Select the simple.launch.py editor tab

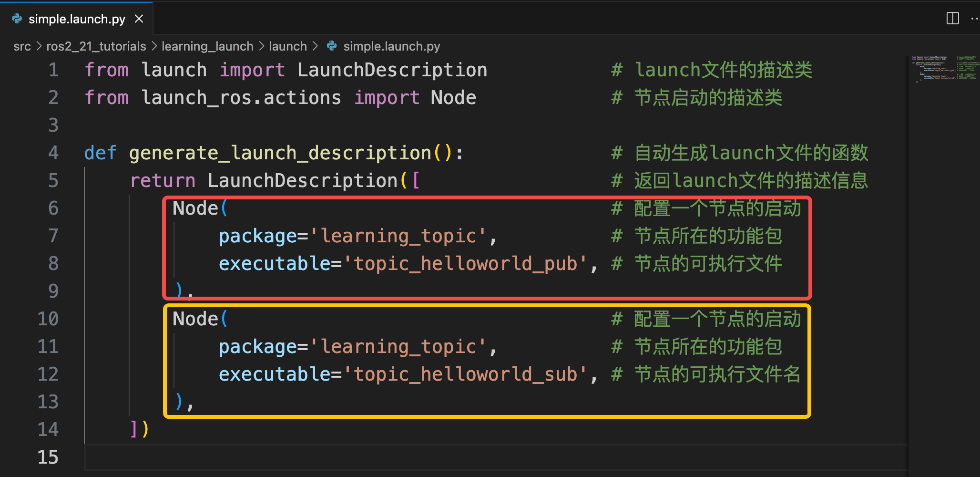76,19
